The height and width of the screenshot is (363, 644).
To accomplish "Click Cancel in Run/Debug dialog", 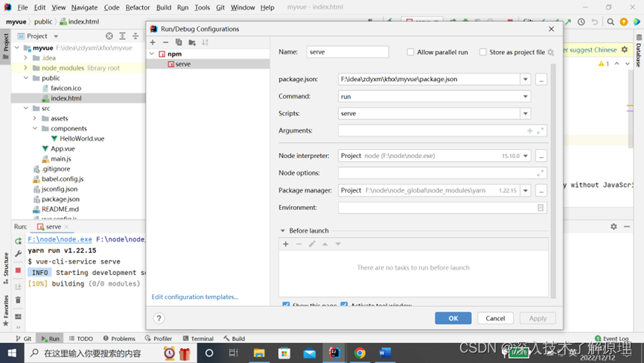I will point(495,318).
